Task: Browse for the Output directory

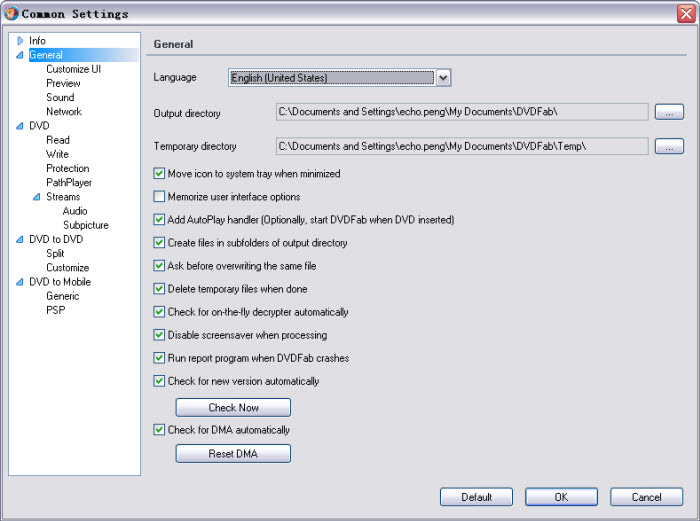Action: 669,112
